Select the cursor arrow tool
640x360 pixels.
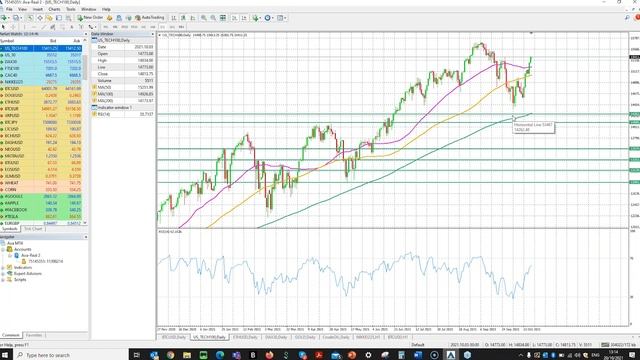4,27
